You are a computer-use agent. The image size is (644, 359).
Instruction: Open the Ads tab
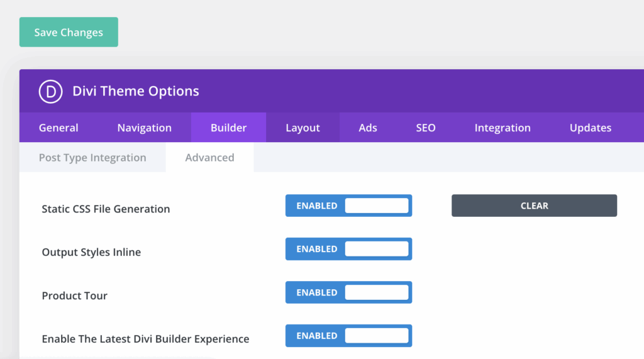pyautogui.click(x=367, y=128)
